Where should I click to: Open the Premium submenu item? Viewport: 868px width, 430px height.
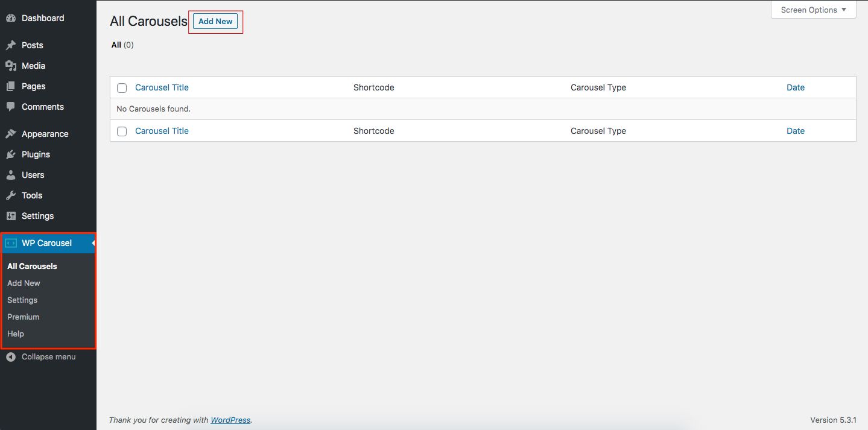[x=24, y=317]
